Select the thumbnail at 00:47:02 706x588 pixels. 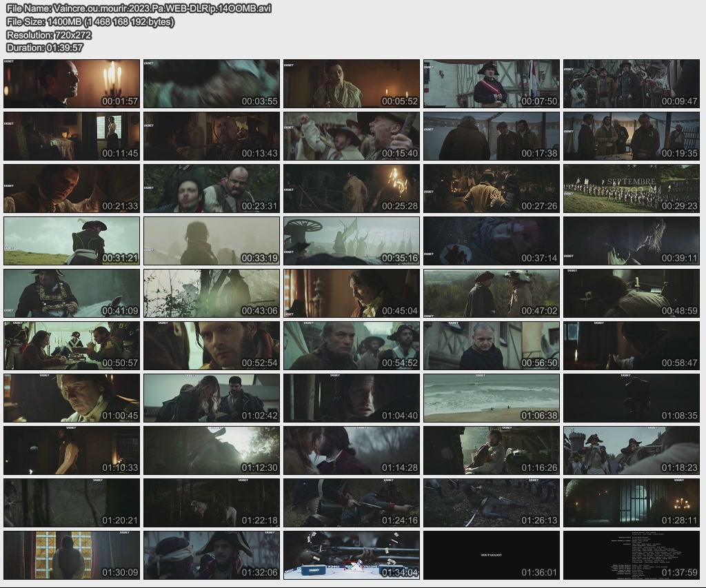pos(491,293)
